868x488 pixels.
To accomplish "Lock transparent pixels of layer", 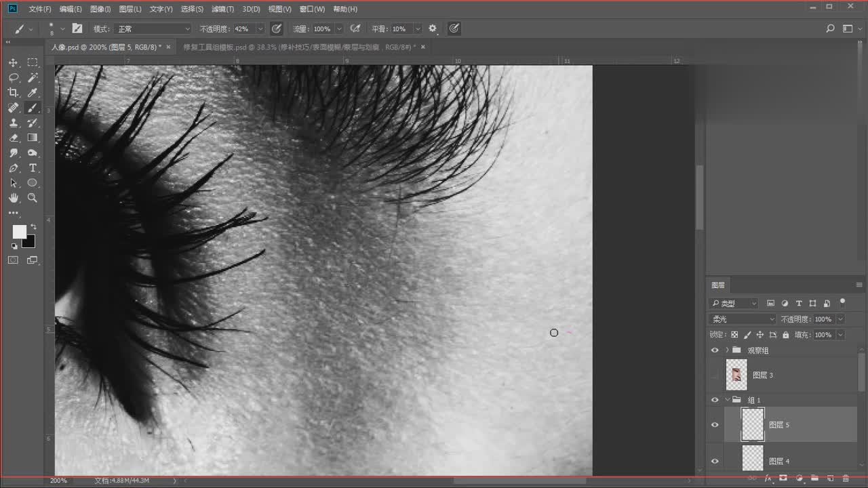I will pyautogui.click(x=734, y=335).
